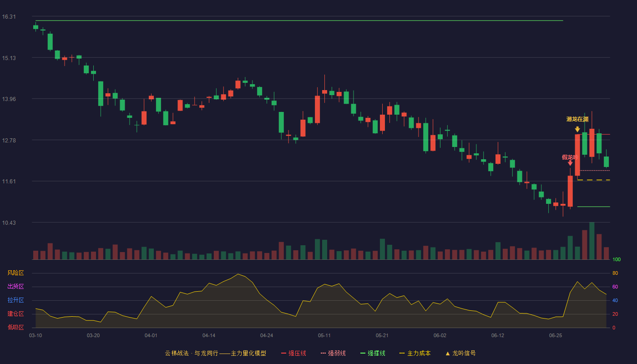The image size is (637, 364).
Task: Click the 假龙吟 red arrow marker
Action: point(570,163)
